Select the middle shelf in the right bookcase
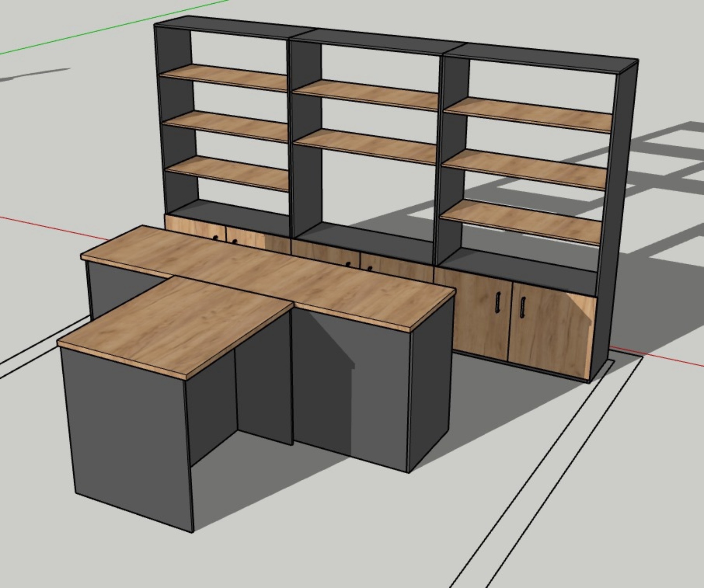The height and width of the screenshot is (588, 704). (524, 169)
